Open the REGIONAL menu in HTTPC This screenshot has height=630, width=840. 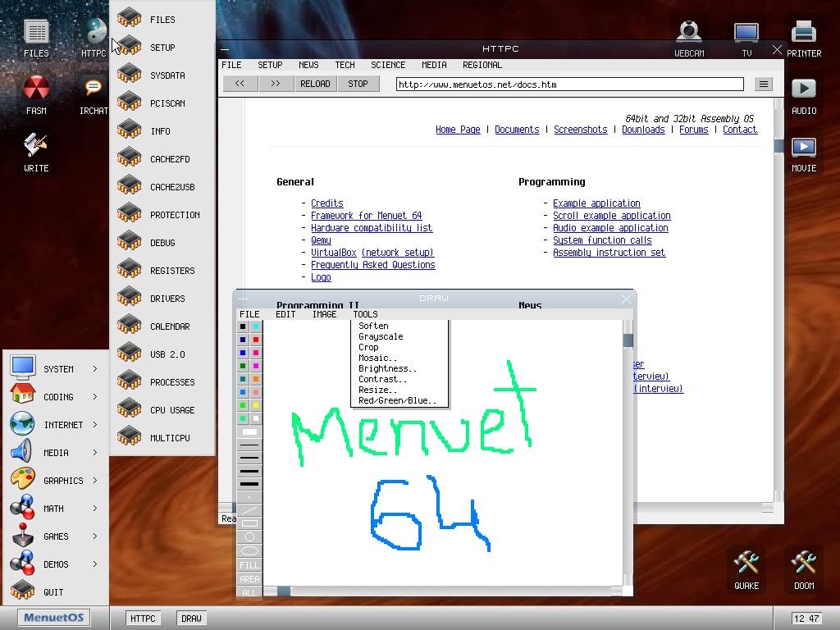coord(482,65)
